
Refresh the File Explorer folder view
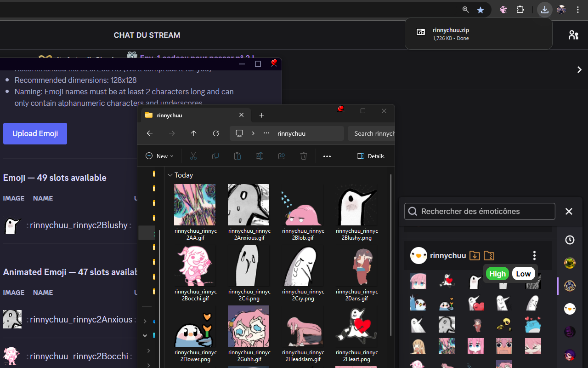pos(216,133)
